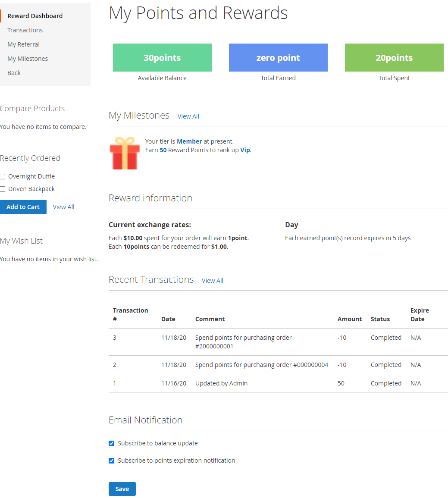Open the Vip tier link
This screenshot has height=498, width=448.
point(245,150)
